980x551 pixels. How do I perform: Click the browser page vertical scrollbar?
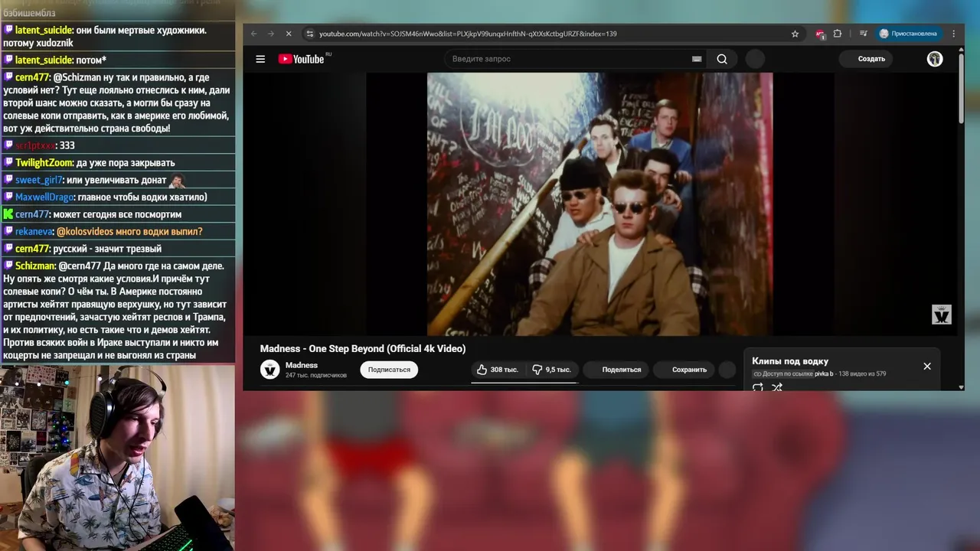pyautogui.click(x=961, y=88)
